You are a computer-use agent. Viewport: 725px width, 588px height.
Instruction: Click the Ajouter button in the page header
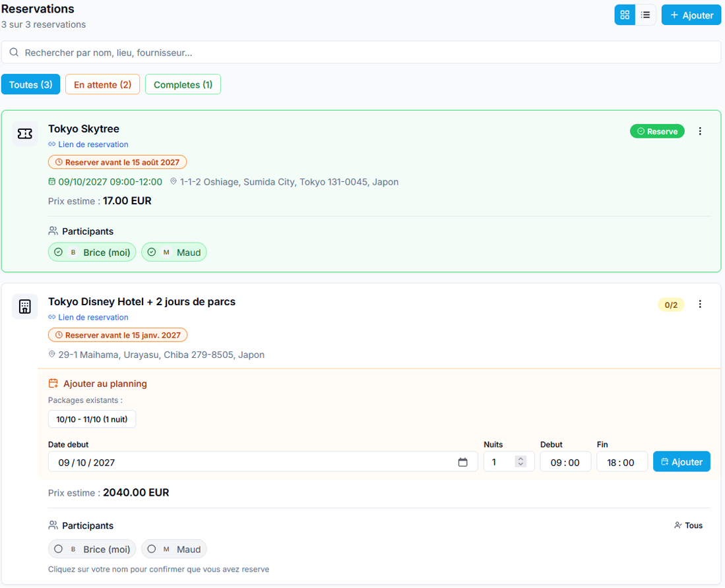pos(691,15)
